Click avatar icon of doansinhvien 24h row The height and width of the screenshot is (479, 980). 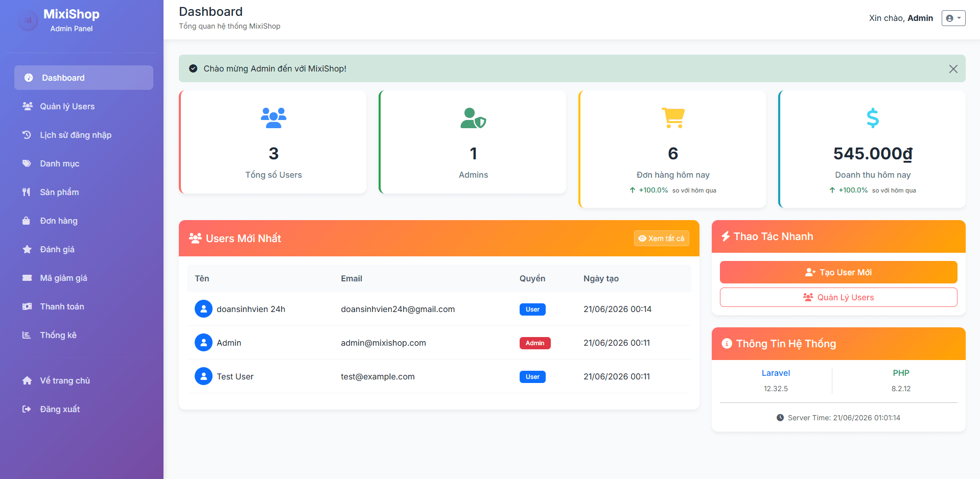(203, 309)
